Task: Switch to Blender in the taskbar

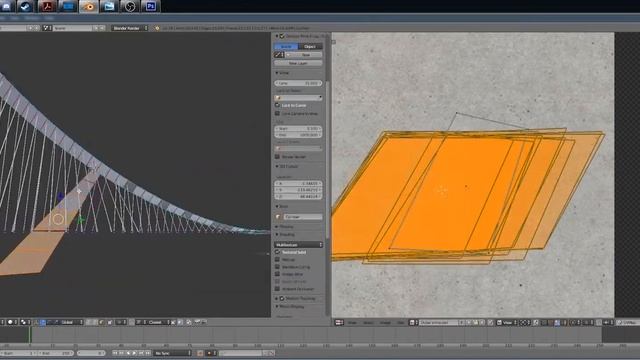Action: pyautogui.click(x=89, y=6)
